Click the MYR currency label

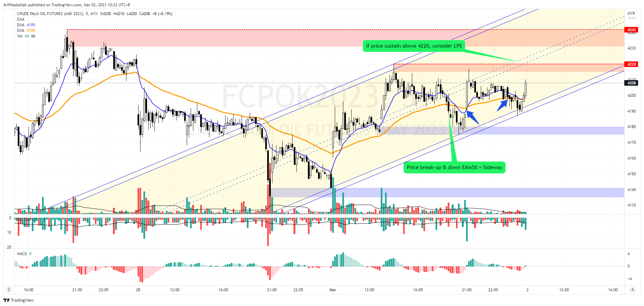[x=631, y=14]
